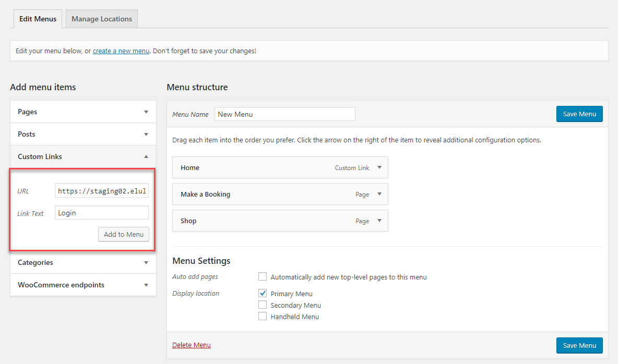Click the 'Page' type label on Shop
618x364 pixels.
tap(362, 221)
